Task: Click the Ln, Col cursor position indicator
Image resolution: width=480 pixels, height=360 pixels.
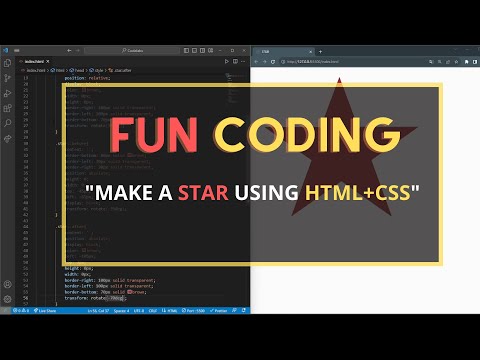Action: 98,311
